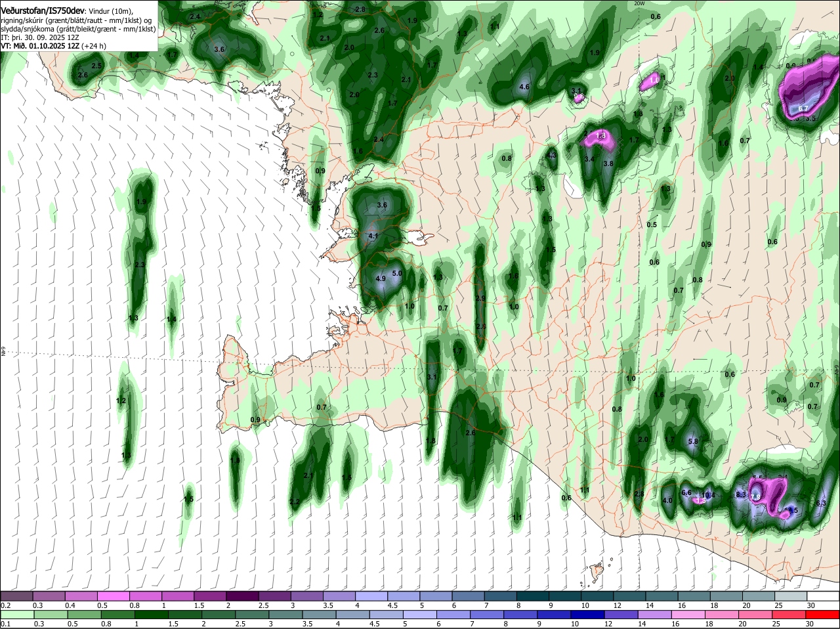The image size is (840, 629).
Task: Click the 4.0 precipitation value on the map
Action: pyautogui.click(x=667, y=500)
